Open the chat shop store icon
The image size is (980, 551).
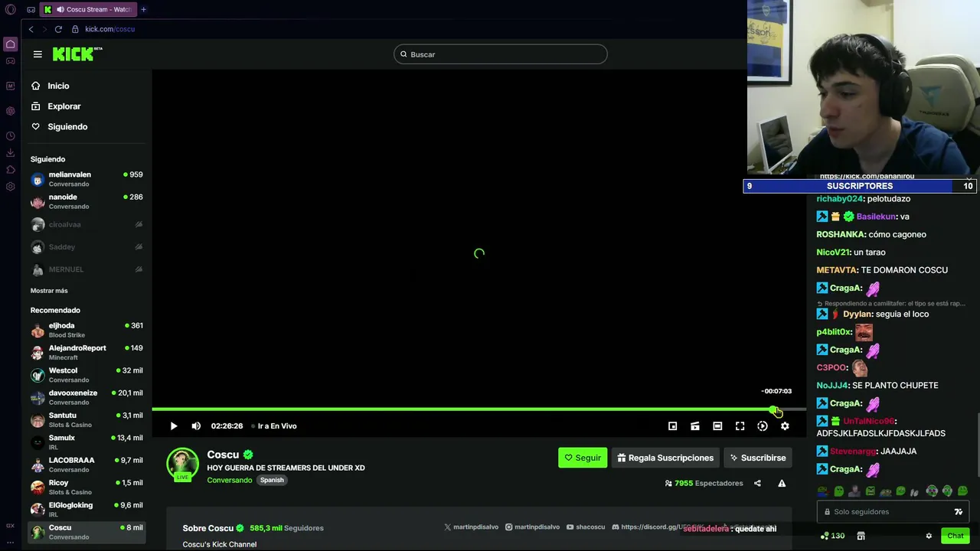(x=861, y=536)
